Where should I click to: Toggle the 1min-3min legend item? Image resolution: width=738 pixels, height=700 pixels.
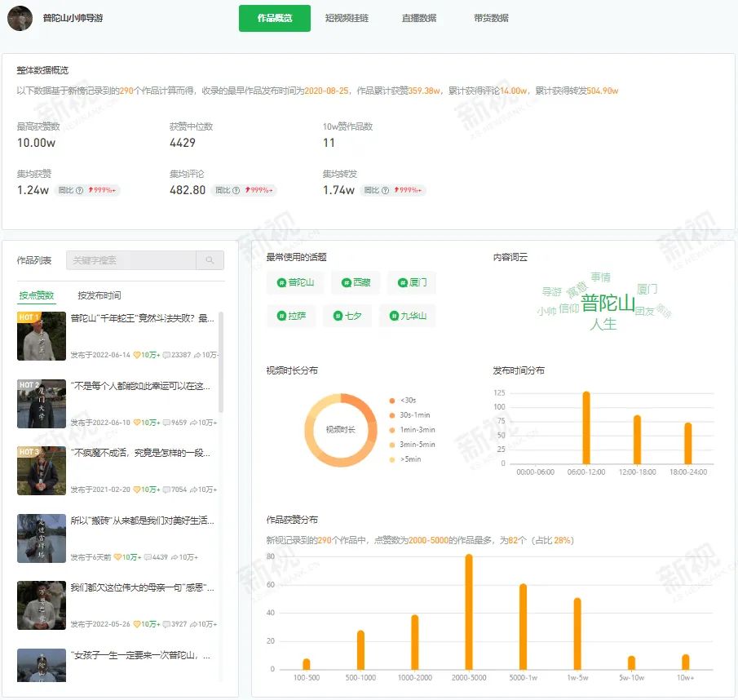tap(412, 430)
